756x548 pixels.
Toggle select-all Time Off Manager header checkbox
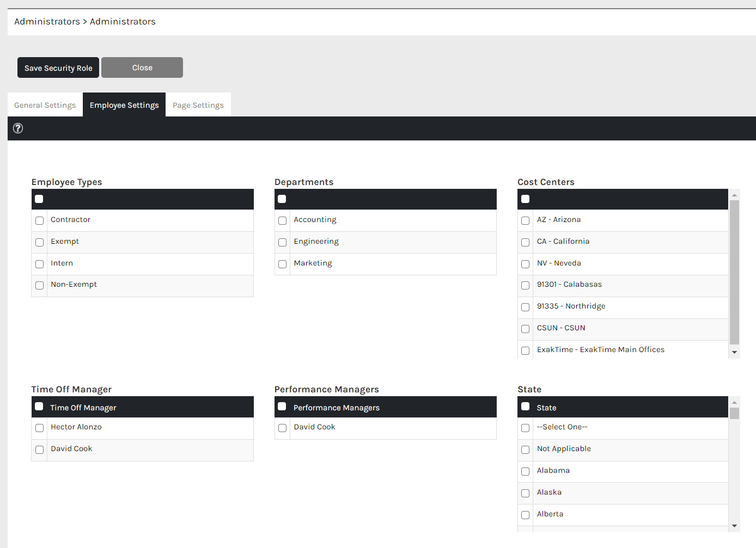pos(39,407)
